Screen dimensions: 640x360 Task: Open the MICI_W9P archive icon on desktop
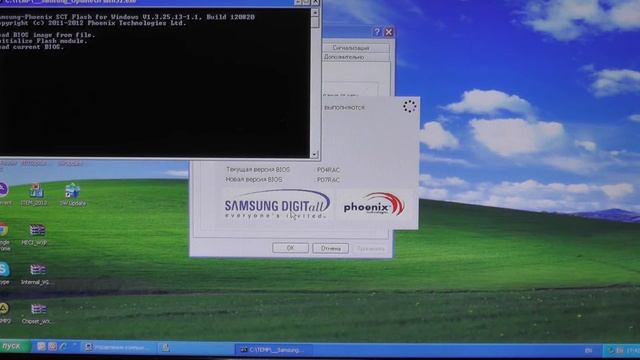click(x=36, y=234)
